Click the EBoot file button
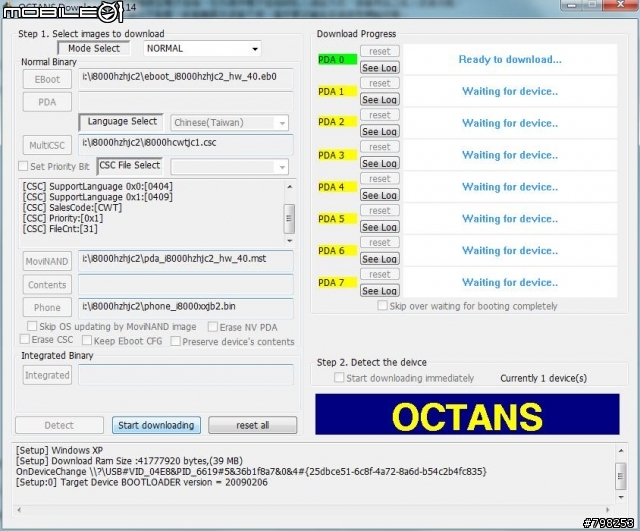The image size is (640, 531). (47, 79)
